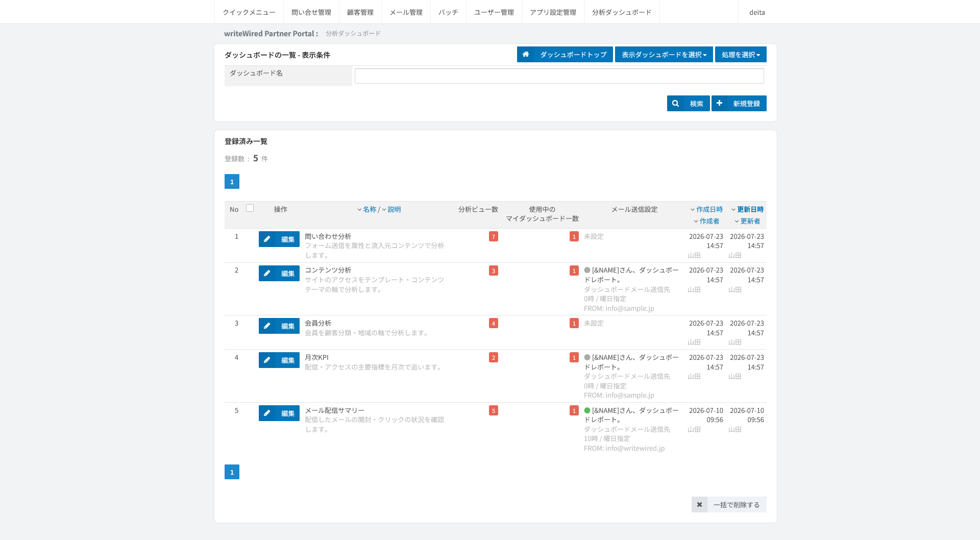The image size is (980, 540).
Task: Click 未設定 mail setting in 問い合わせ分析 row
Action: tap(594, 236)
